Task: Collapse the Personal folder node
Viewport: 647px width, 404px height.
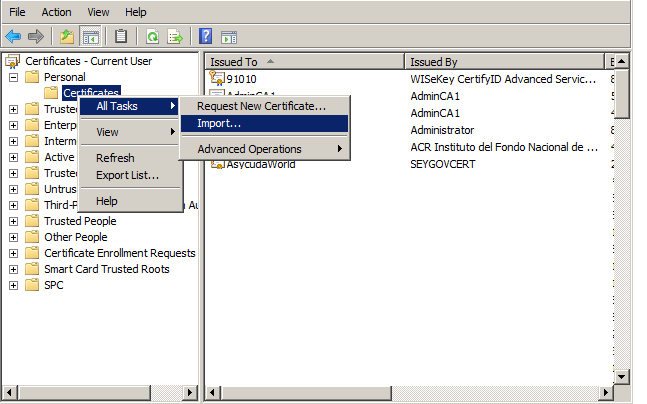Action: coord(14,77)
